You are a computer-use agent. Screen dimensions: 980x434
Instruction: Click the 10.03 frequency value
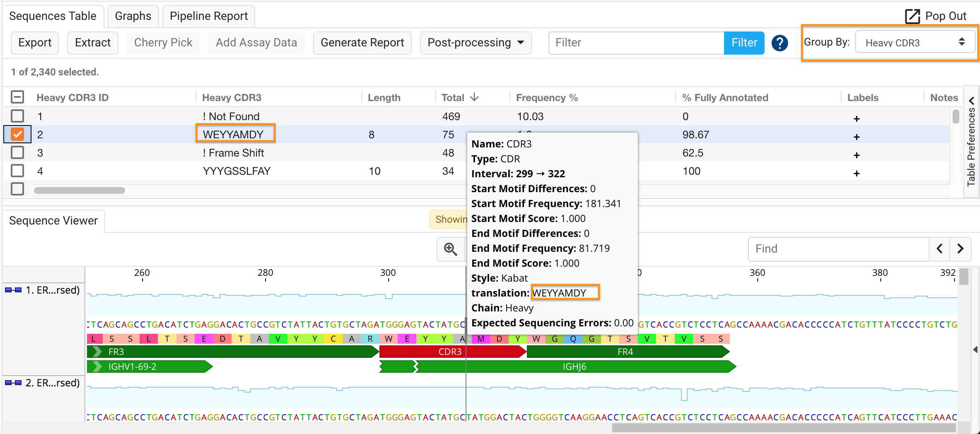click(x=530, y=116)
